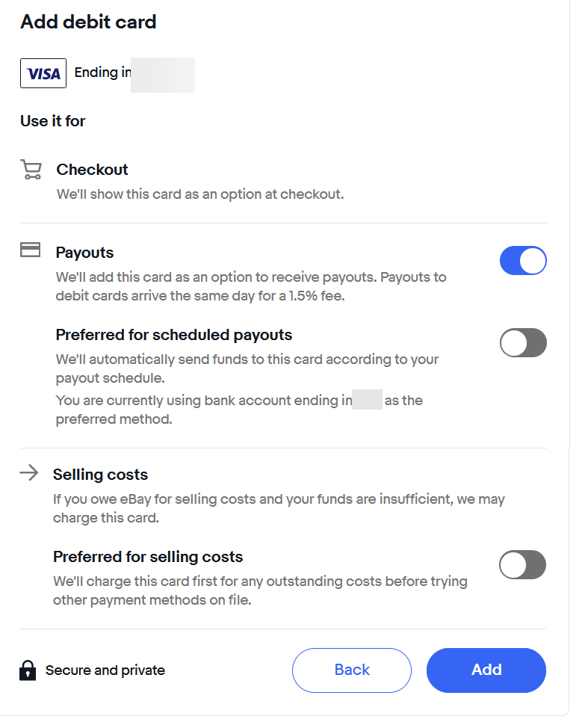Turn on Preferred for selling costs
This screenshot has width=588, height=728.
522,565
